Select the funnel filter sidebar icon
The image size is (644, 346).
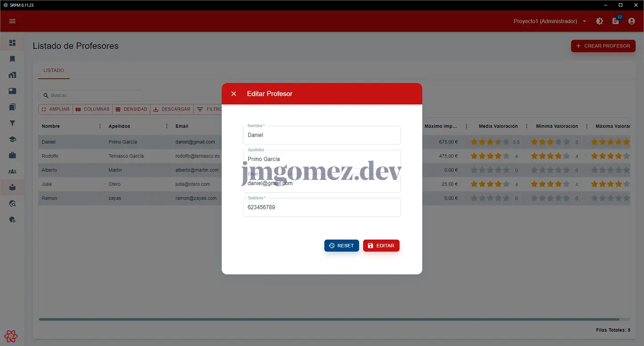tap(12, 123)
